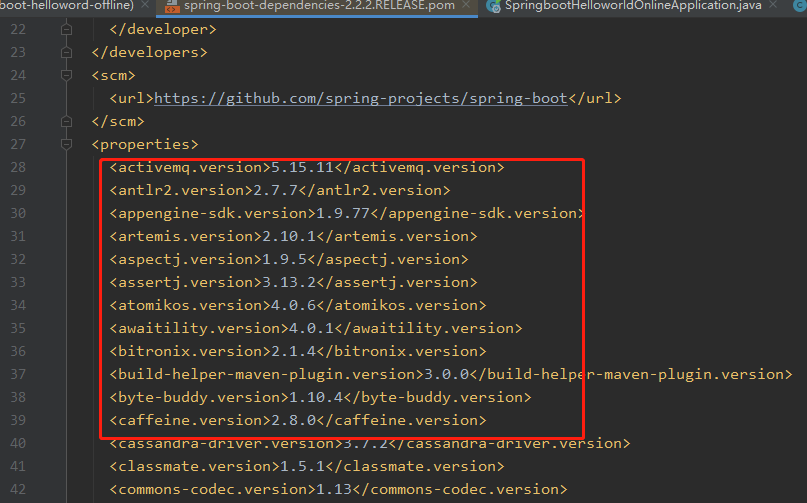Open the github.com spring-boot URL link
The image size is (807, 503).
[361, 98]
